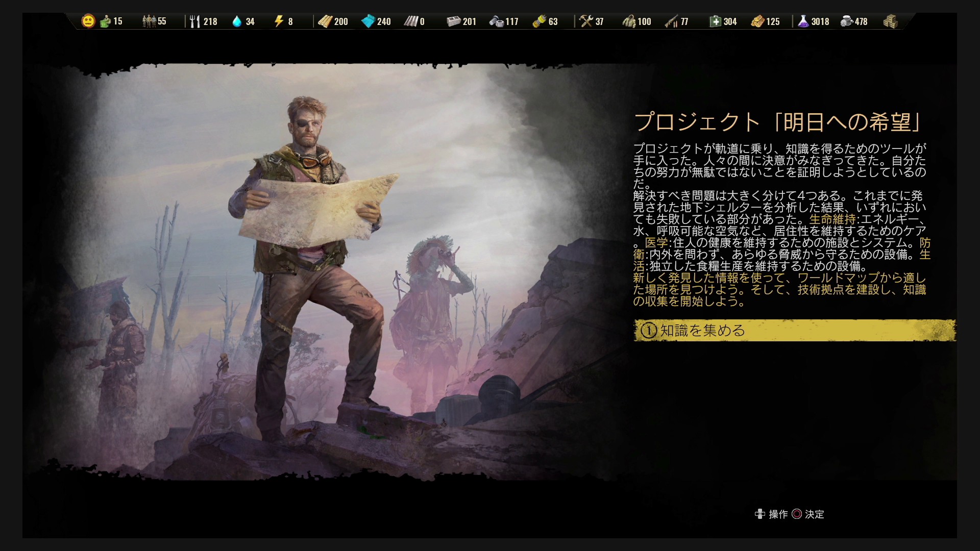The width and height of the screenshot is (980, 551).
Task: Select the energy lightning bolt icon
Action: pos(279,21)
